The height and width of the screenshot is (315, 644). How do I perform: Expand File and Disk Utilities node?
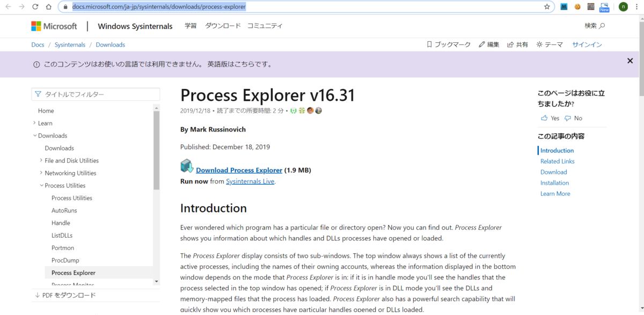pos(41,160)
